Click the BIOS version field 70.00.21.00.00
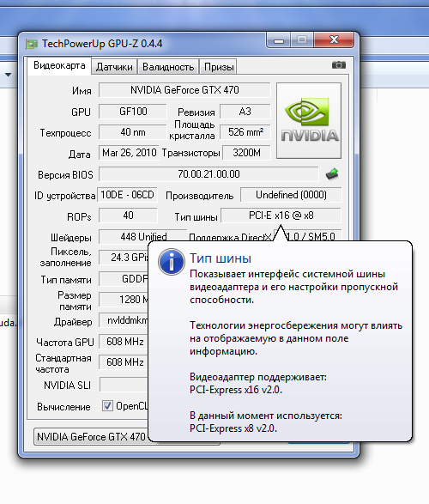 208,174
